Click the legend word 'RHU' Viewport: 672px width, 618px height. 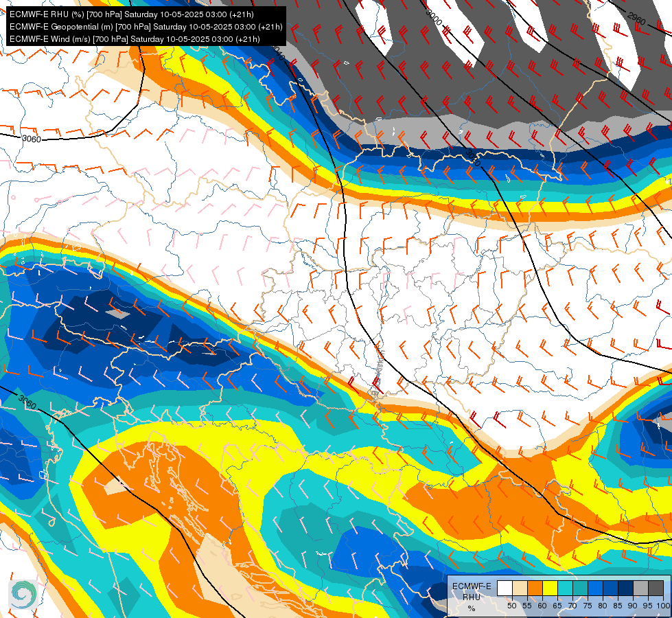(x=472, y=597)
